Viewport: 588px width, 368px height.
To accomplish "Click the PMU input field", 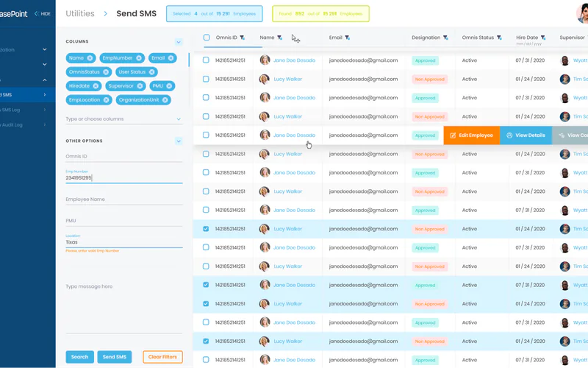I will coord(123,221).
